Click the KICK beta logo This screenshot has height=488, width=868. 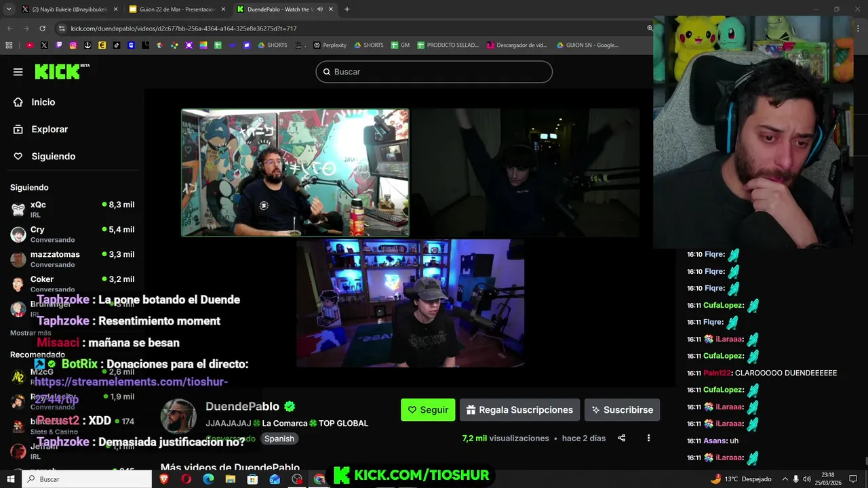(62, 71)
